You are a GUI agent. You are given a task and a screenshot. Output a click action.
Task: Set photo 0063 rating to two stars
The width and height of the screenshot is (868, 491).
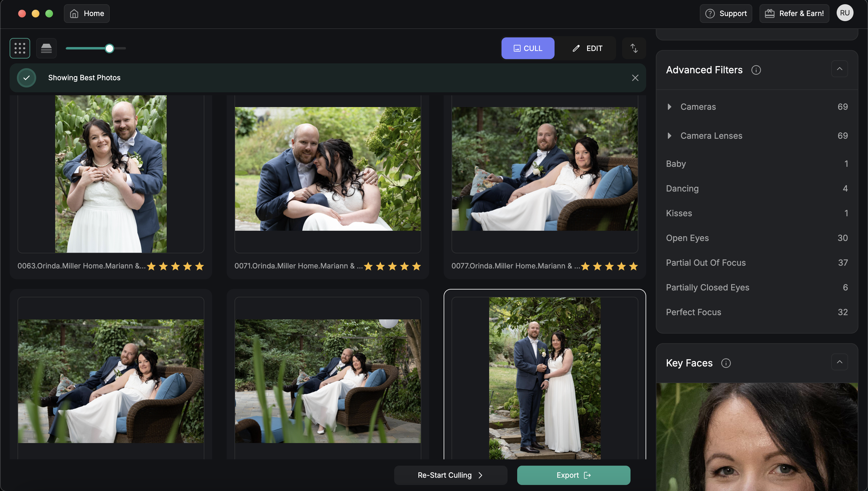tap(163, 266)
